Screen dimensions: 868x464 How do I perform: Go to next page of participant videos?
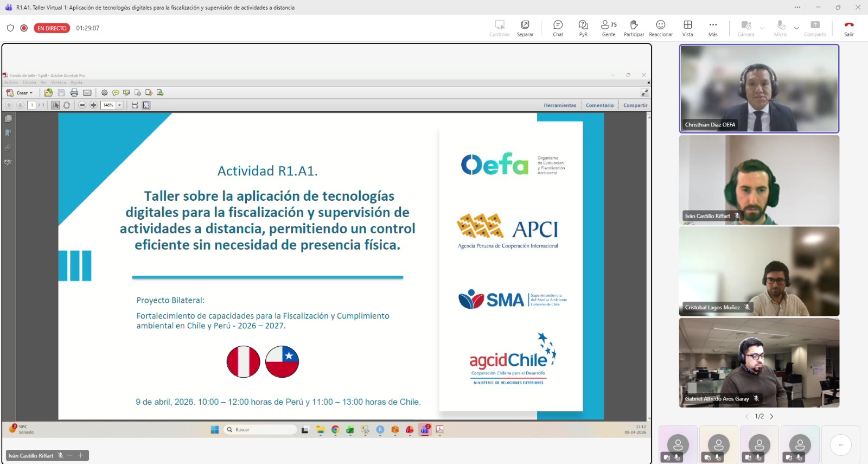(771, 417)
